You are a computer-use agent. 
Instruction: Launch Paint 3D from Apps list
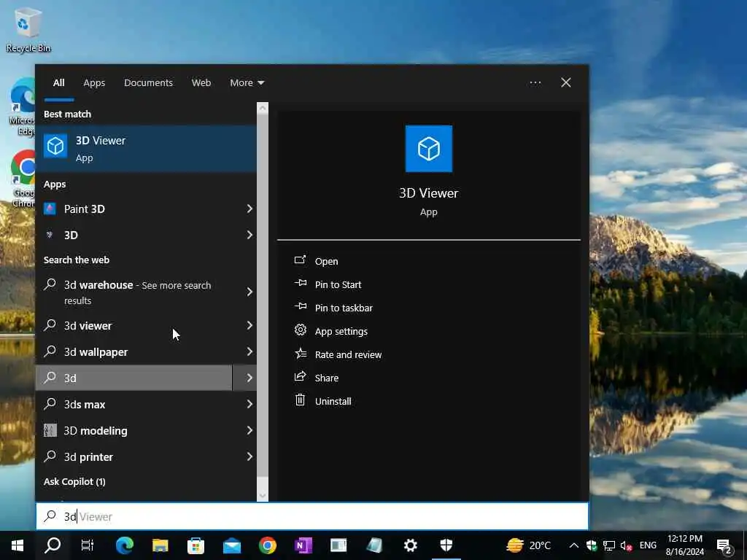point(138,209)
